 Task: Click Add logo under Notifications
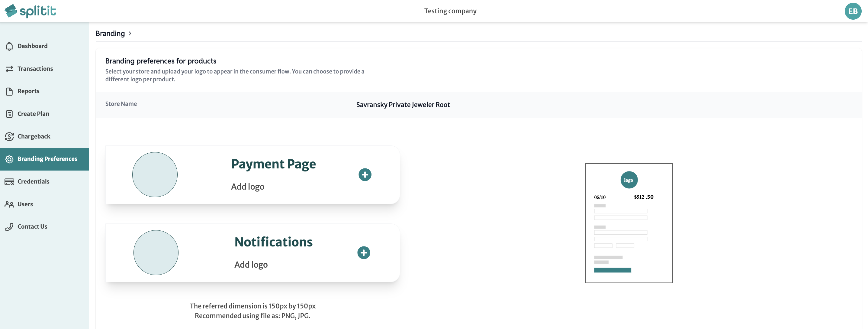[251, 265]
